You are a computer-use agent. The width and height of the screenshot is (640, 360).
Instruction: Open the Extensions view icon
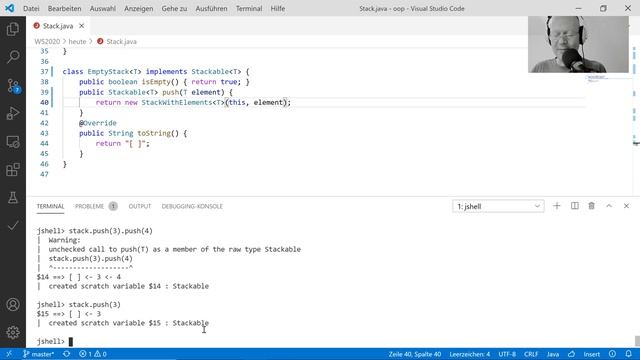click(13, 169)
